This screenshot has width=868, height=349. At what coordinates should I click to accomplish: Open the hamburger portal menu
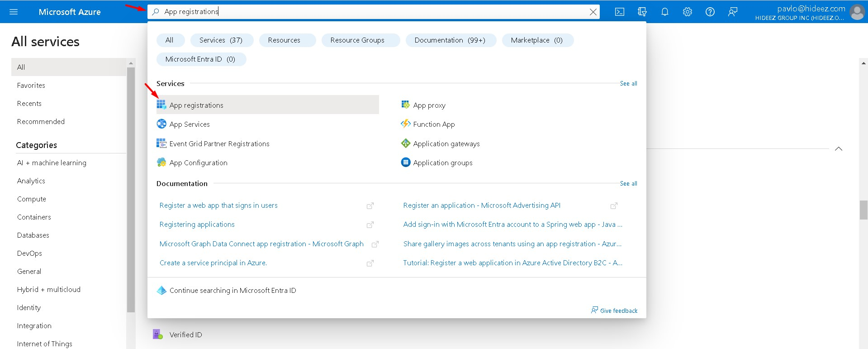click(14, 12)
